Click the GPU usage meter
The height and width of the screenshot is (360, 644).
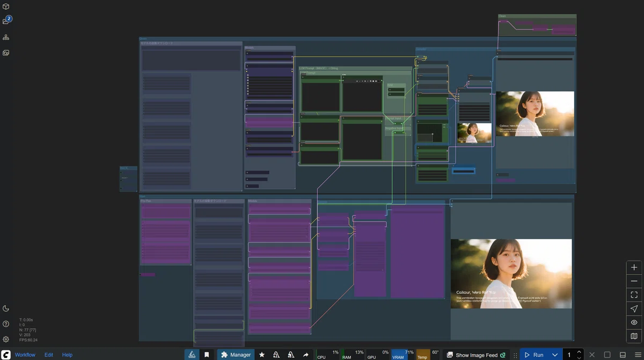378,355
